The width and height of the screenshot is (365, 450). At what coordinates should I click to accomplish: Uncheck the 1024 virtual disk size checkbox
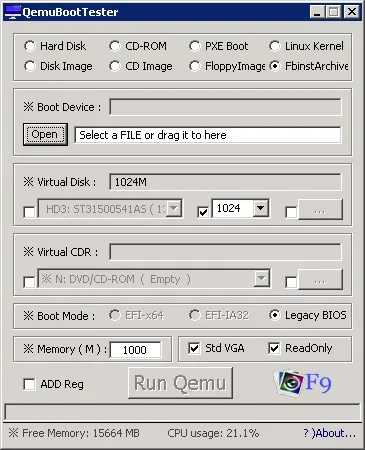coord(203,212)
